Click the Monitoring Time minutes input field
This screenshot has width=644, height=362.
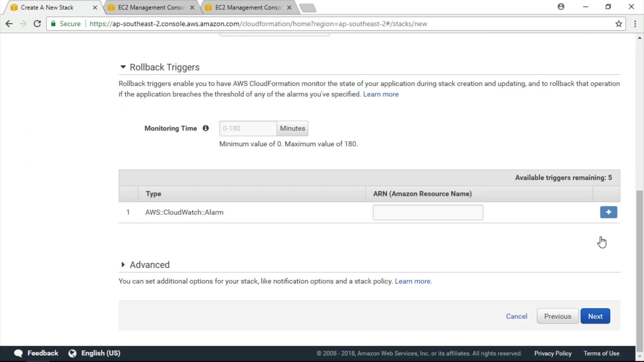click(x=248, y=128)
